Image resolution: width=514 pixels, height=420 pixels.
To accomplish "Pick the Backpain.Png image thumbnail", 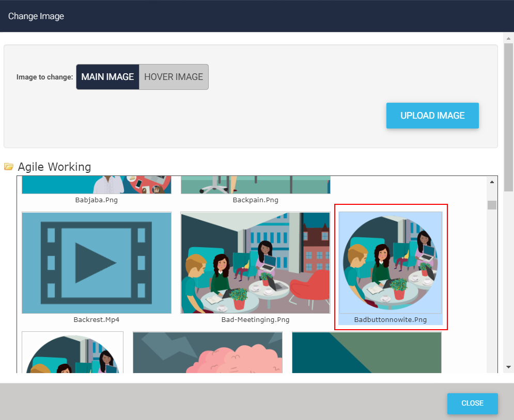I will 255,185.
